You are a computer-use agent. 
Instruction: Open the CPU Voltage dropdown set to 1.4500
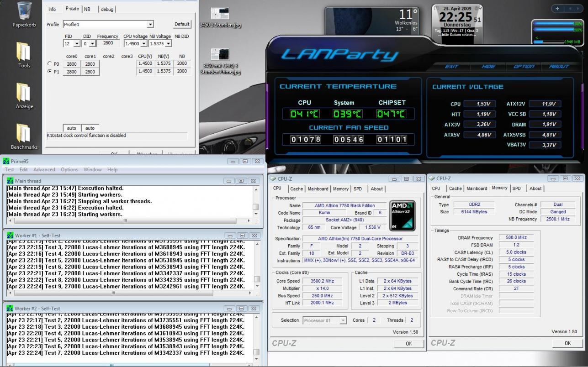[136, 43]
